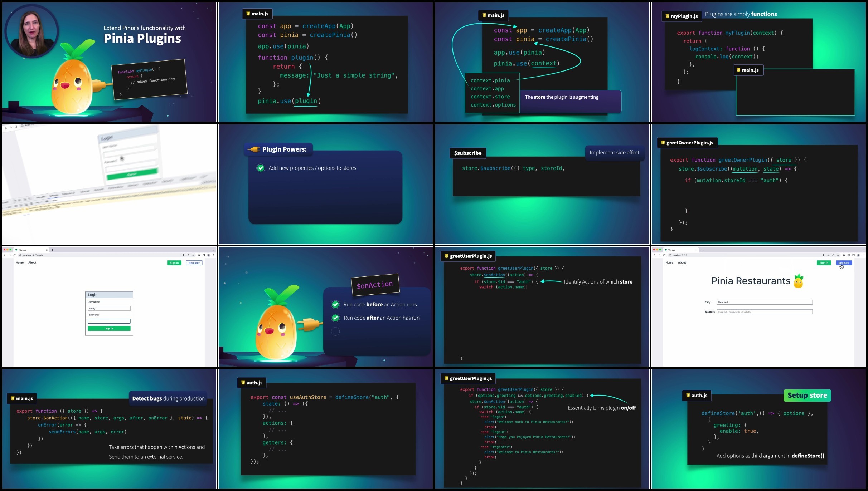
Task: Expand tab search chevron in Pinia Restaurants browser
Action: pyautogui.click(x=863, y=250)
